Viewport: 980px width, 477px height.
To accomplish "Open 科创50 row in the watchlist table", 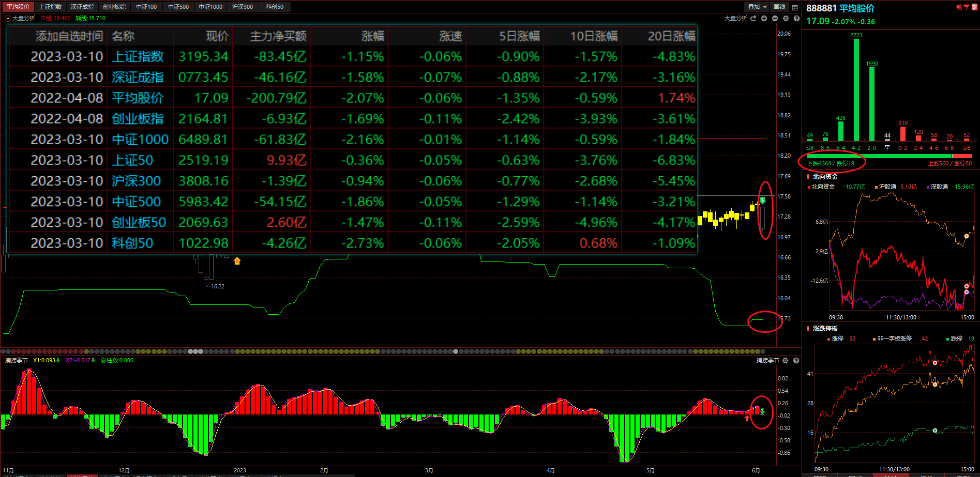I will (353, 243).
